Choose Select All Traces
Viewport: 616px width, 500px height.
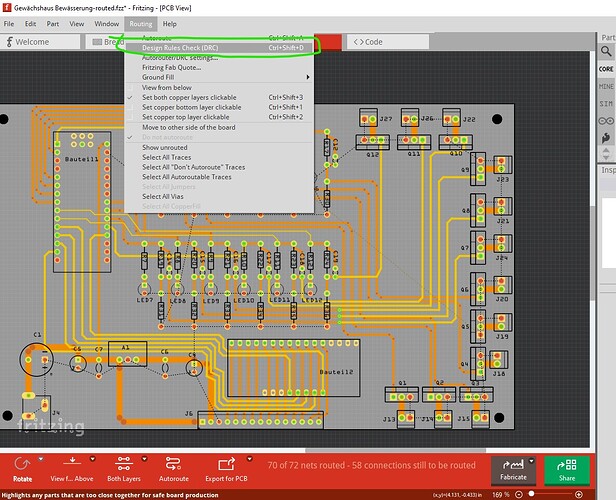[x=219, y=158]
